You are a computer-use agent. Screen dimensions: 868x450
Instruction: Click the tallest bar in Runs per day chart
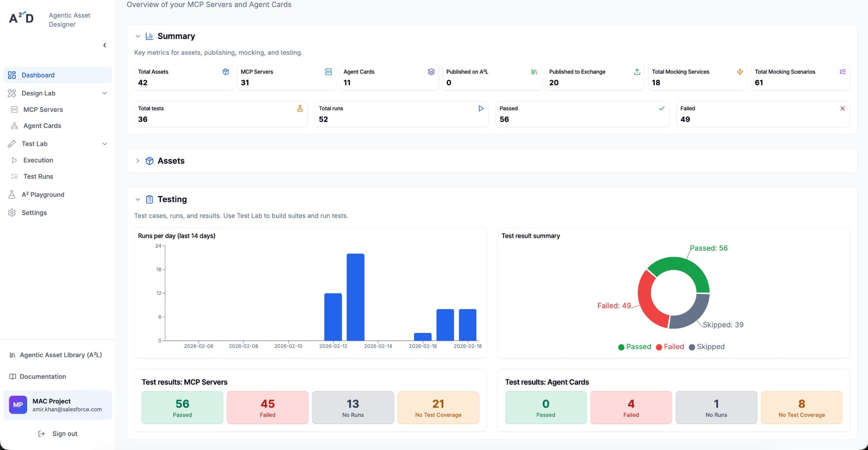point(355,297)
